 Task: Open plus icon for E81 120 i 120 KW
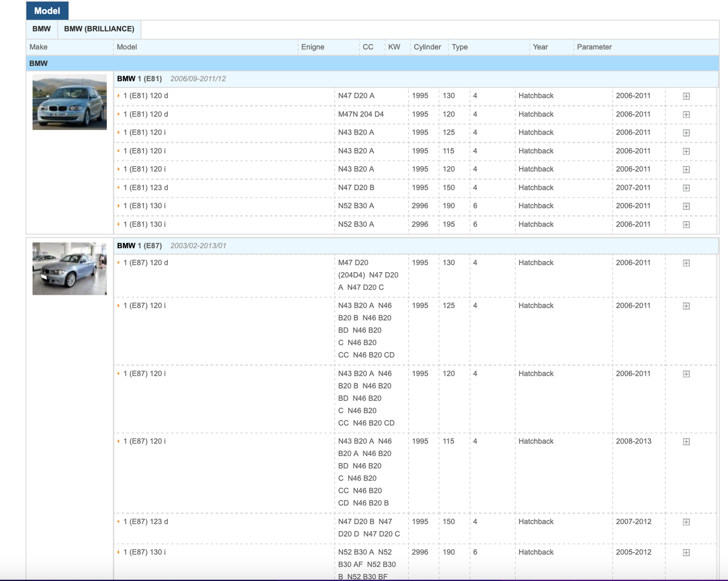686,170
